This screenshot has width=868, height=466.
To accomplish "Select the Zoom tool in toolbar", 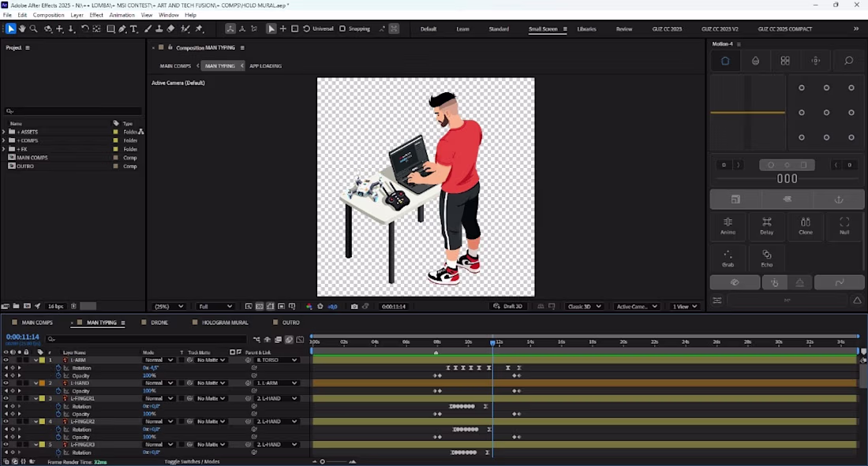I will tap(33, 29).
